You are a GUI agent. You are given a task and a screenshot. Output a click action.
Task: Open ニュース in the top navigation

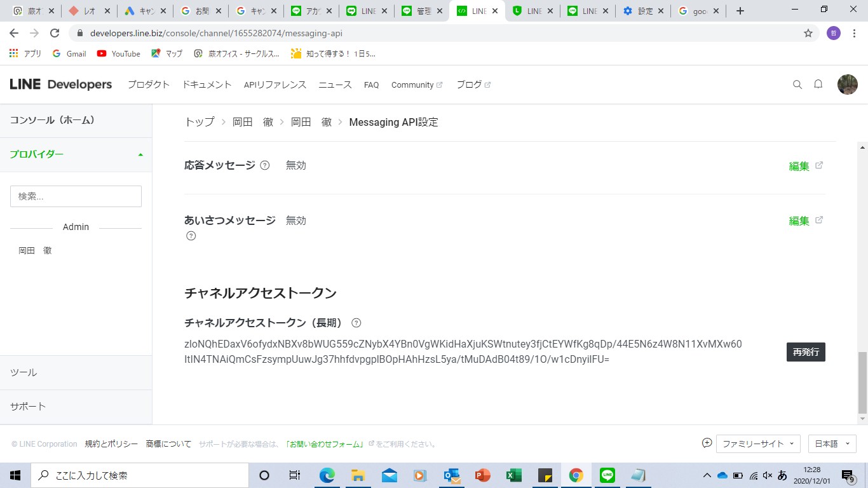(x=335, y=85)
